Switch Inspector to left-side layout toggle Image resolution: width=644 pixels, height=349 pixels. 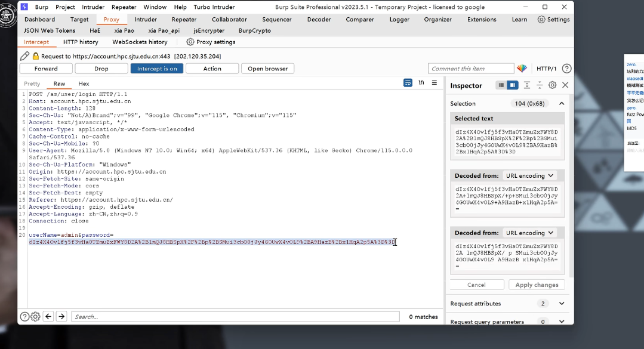pyautogui.click(x=501, y=85)
